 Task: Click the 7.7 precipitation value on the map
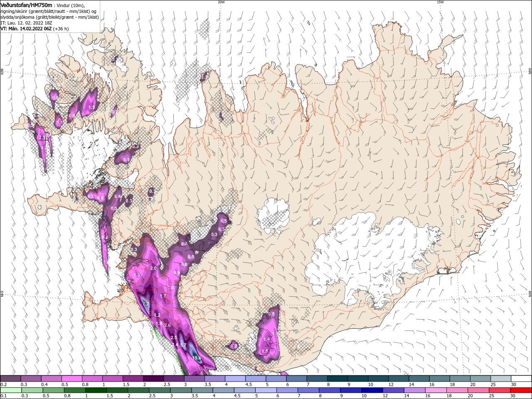[145, 304]
